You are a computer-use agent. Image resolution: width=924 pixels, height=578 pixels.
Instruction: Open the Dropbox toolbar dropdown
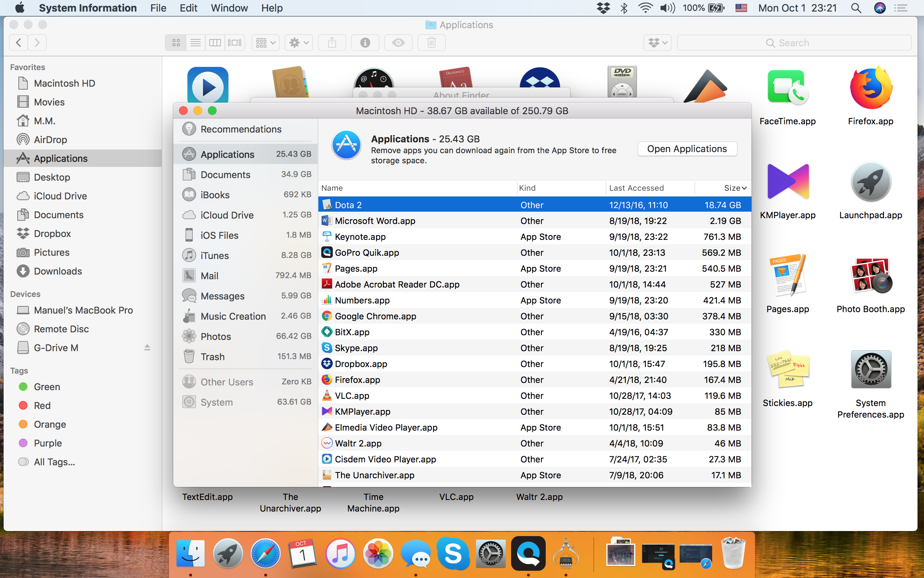point(658,42)
